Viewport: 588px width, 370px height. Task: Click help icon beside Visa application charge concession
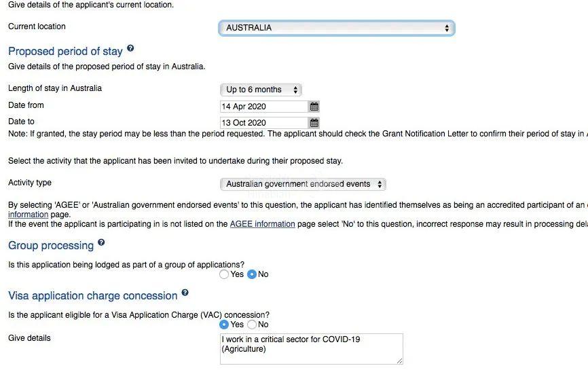(x=185, y=293)
